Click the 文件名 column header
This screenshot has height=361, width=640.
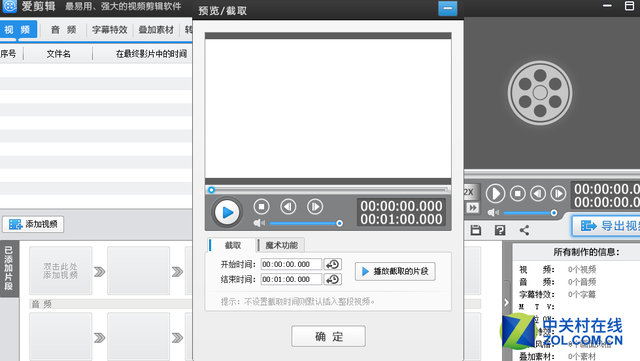[x=58, y=53]
